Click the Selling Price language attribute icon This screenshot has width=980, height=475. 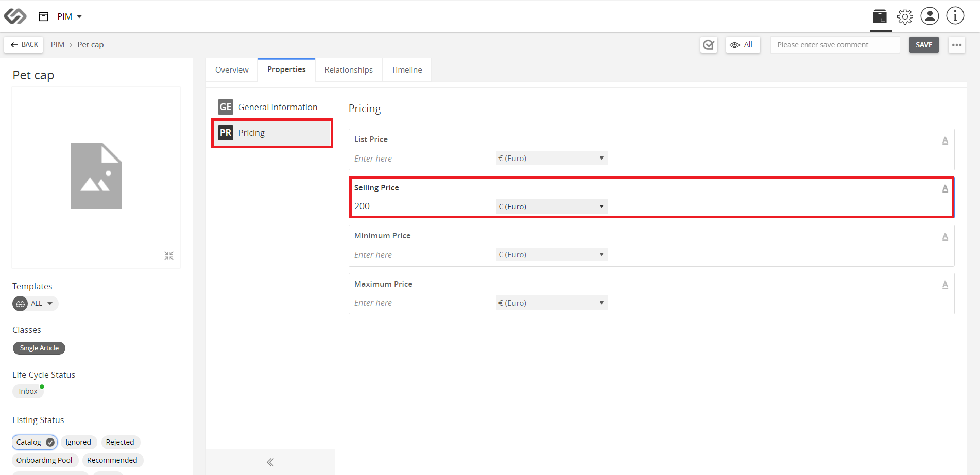coord(945,189)
